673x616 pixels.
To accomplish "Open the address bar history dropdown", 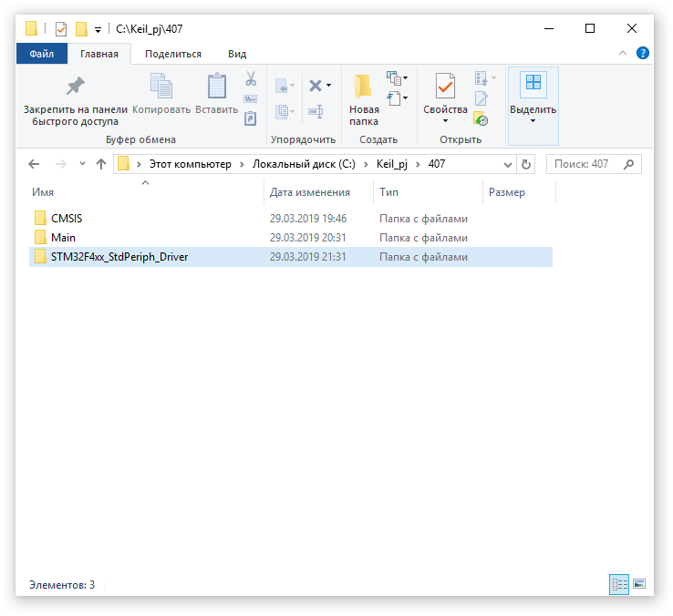I will point(508,164).
